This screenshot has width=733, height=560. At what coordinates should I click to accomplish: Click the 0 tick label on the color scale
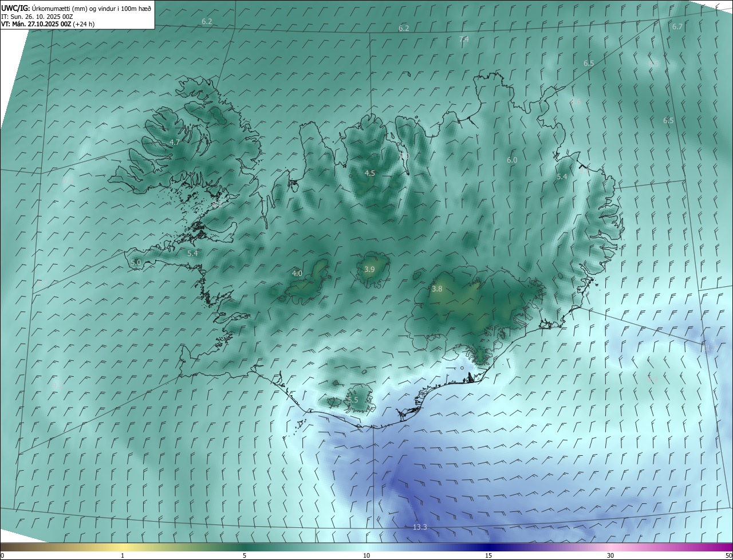(2, 555)
